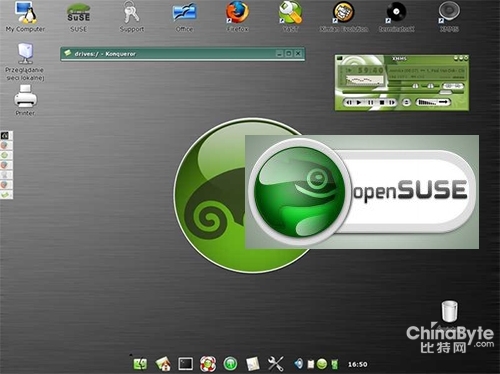Screen dimensions: 500x374
Task: Pause playback in XMMS
Action: click(371, 103)
